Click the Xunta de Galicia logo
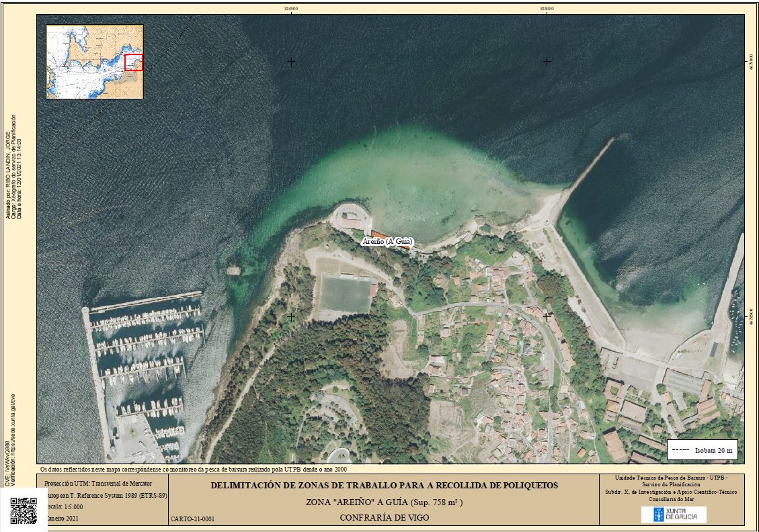Viewport: 759px width, 532px height. pyautogui.click(x=673, y=515)
